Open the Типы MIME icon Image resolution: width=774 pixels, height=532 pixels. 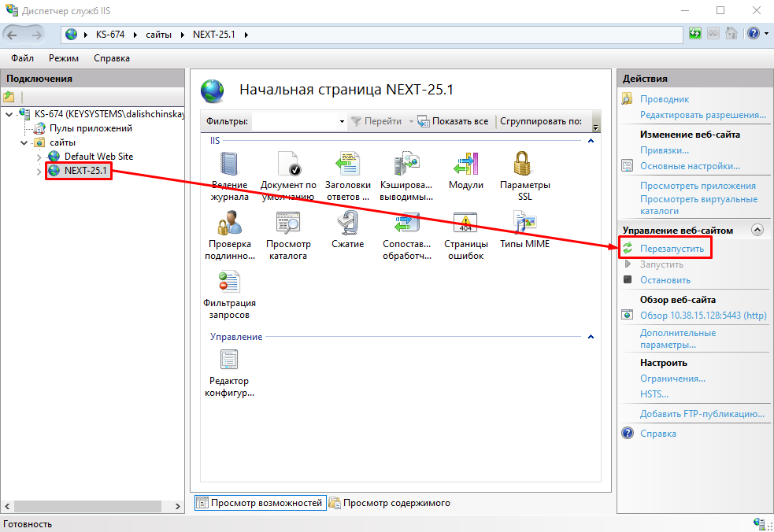tap(524, 224)
